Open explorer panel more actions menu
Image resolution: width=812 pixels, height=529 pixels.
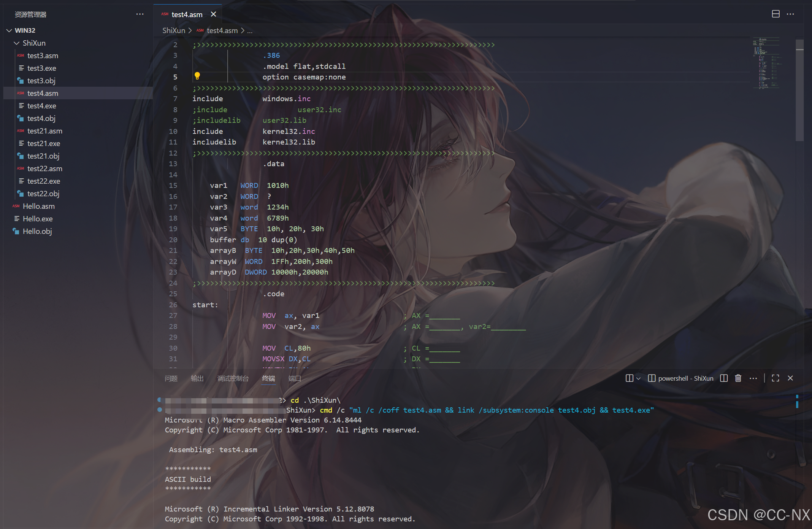pyautogui.click(x=140, y=14)
